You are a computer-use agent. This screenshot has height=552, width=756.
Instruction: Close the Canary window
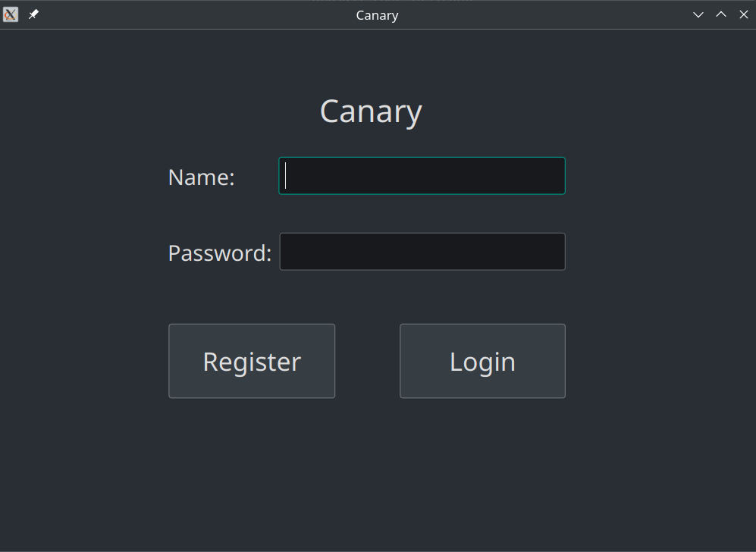pos(744,14)
